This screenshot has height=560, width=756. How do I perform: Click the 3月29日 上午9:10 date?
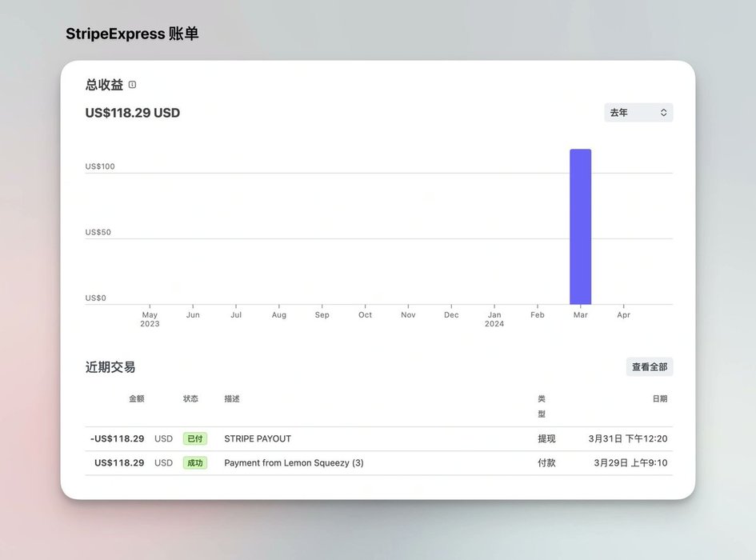click(x=630, y=462)
